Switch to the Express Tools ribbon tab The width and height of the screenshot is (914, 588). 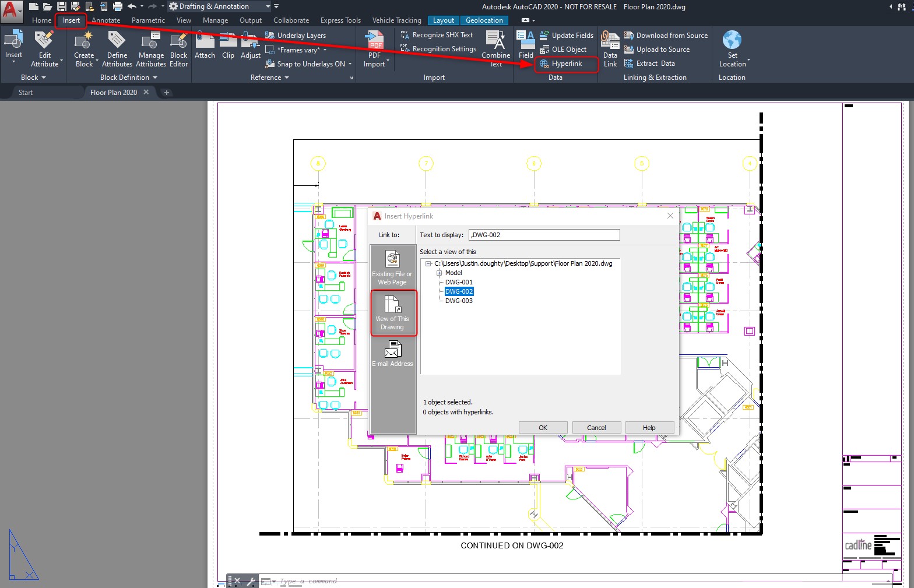click(x=340, y=20)
